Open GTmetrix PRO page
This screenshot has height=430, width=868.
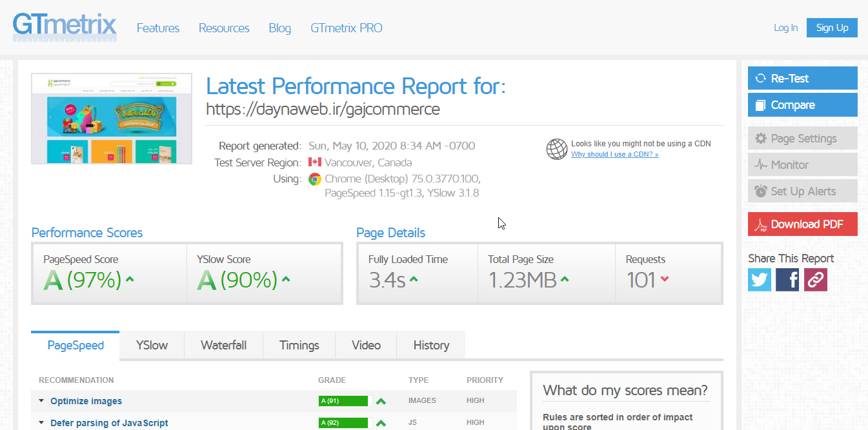click(347, 28)
